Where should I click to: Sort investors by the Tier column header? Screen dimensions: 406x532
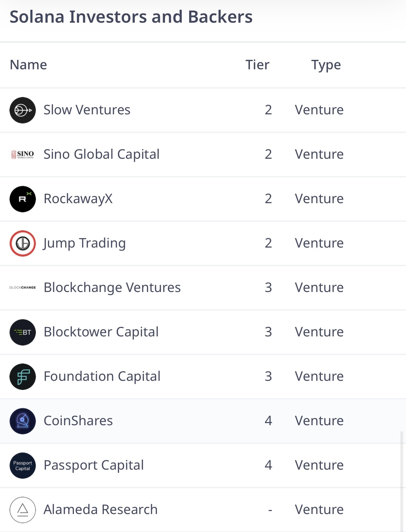pos(257,65)
